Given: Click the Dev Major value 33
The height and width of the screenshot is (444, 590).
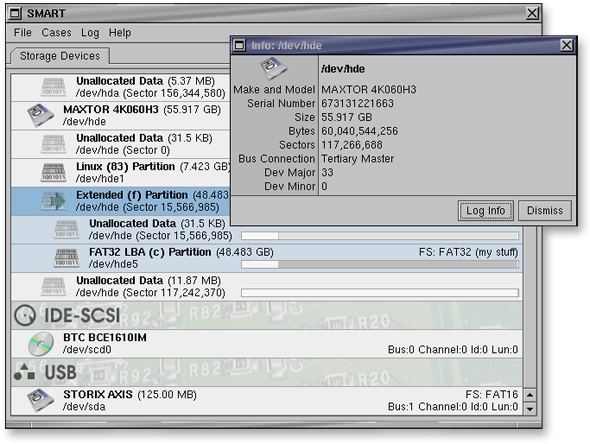Looking at the screenshot, I should coord(327,173).
